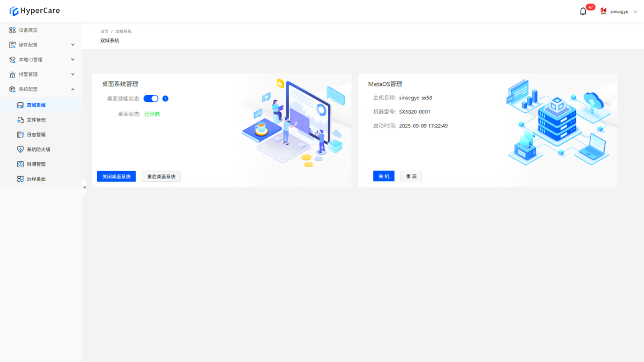Open 时间管理 menu entry

41,164
